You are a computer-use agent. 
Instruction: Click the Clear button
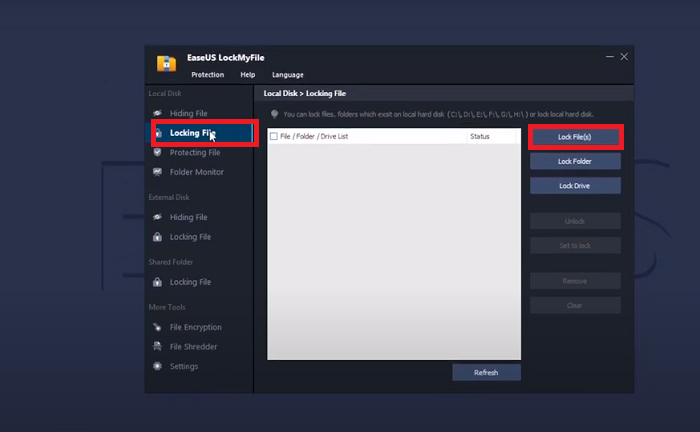(x=575, y=305)
